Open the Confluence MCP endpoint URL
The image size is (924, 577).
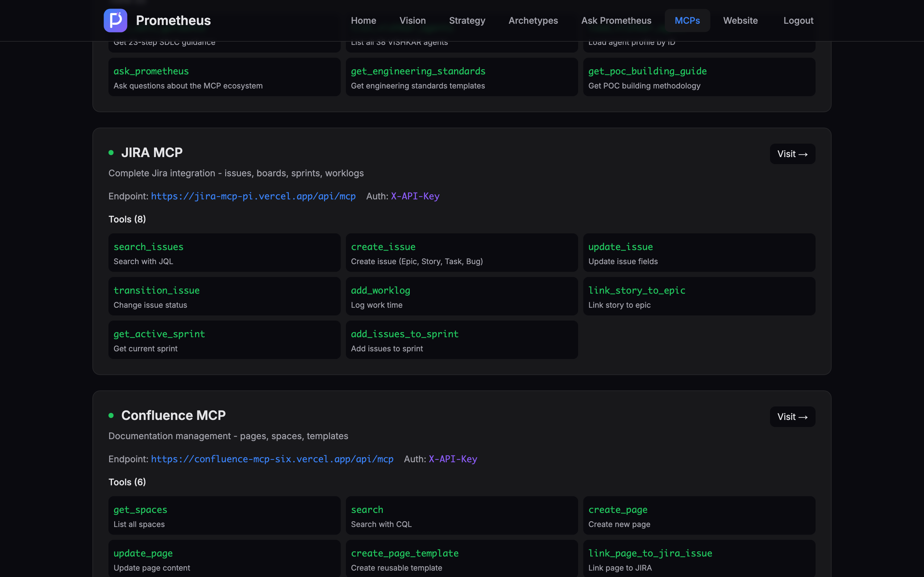click(272, 459)
